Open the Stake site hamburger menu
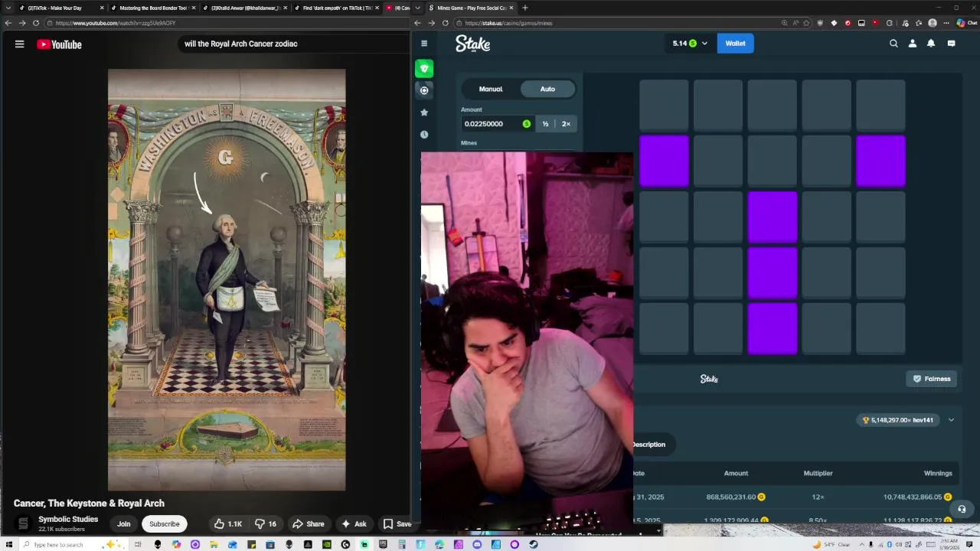Viewport: 980px width, 551px height. 424,44
